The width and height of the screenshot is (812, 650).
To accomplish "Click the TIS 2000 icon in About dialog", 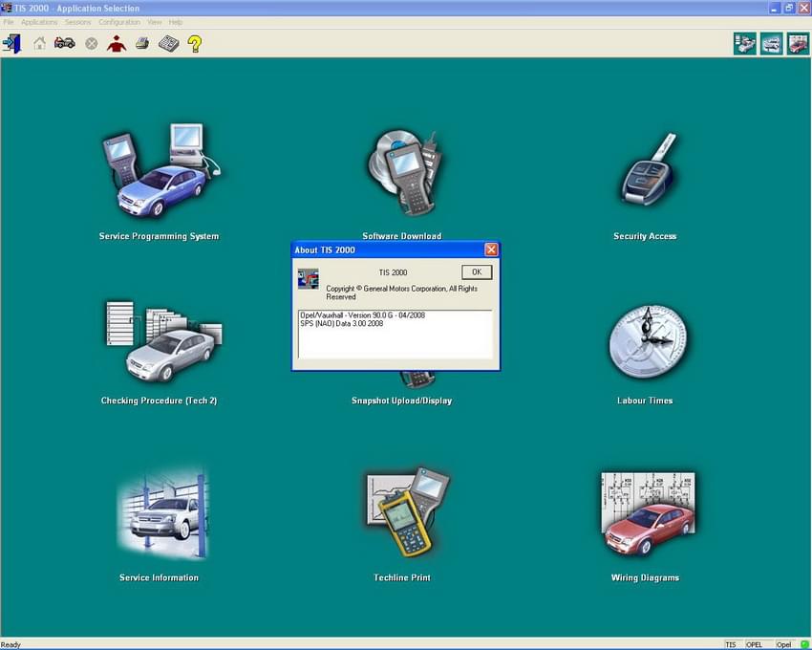I will click(x=309, y=279).
